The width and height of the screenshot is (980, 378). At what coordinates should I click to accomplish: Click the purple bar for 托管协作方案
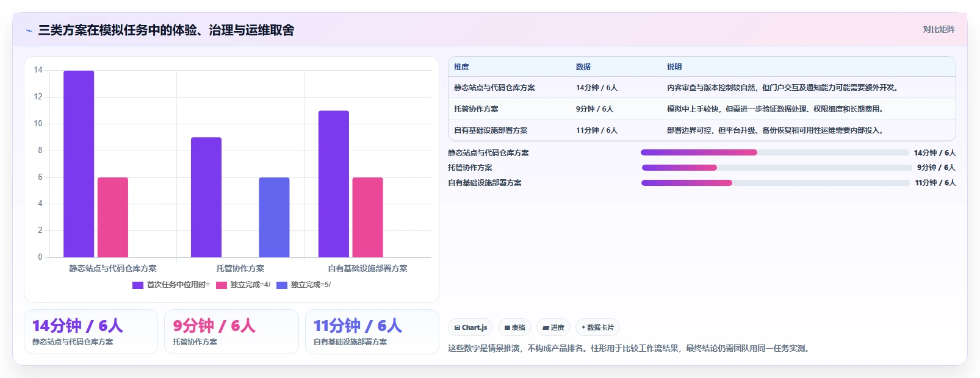(206, 197)
